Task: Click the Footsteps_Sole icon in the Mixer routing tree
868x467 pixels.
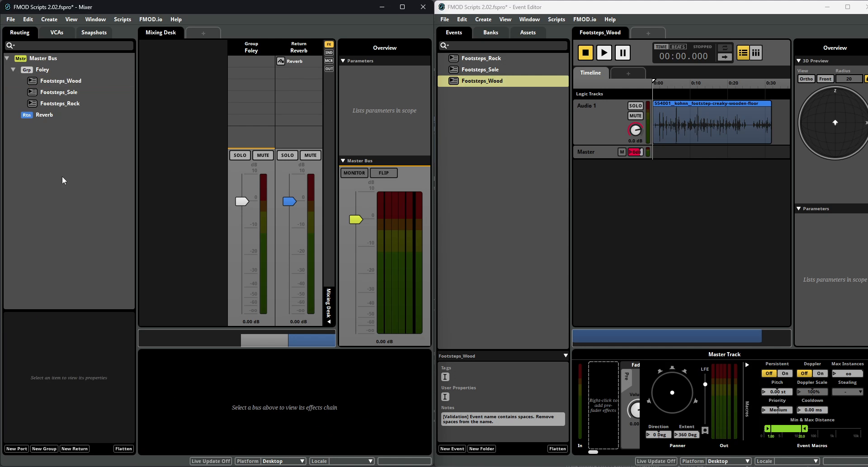Action: point(32,92)
